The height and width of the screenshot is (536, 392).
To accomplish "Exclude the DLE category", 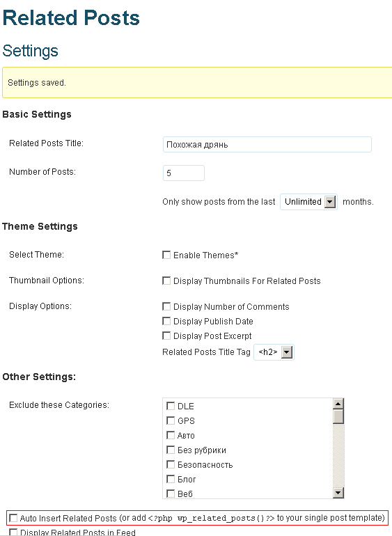I will click(x=171, y=406).
